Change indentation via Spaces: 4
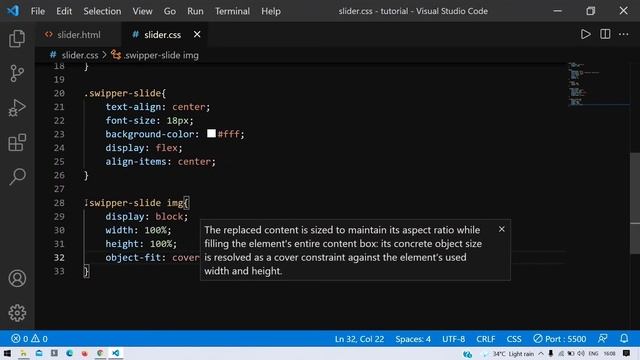This screenshot has width=640, height=360. tap(413, 339)
